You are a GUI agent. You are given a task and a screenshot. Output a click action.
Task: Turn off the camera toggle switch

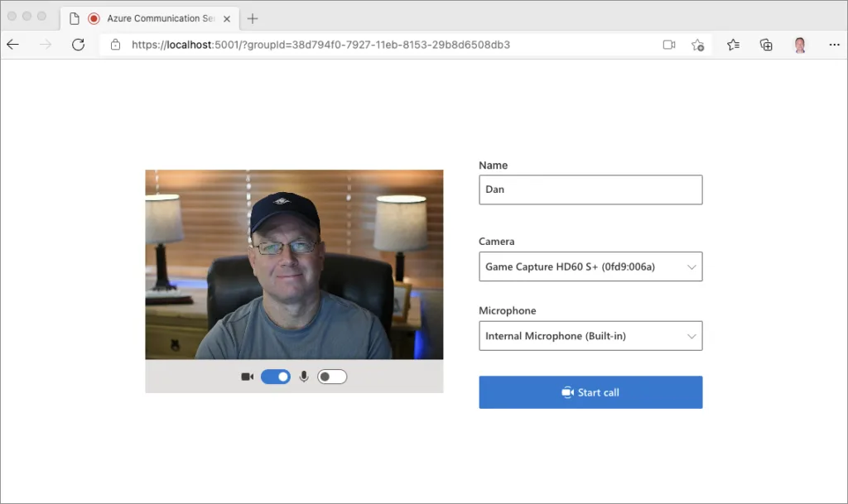coord(276,377)
